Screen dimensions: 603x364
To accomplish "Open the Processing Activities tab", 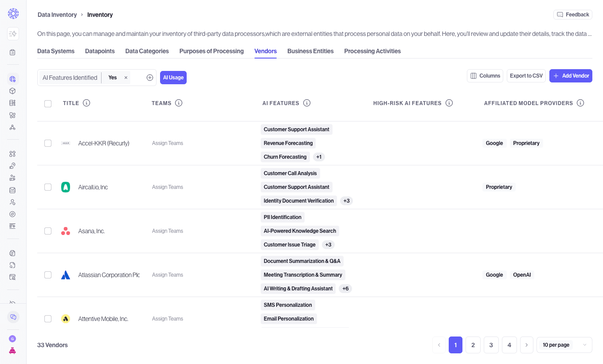I will pyautogui.click(x=372, y=51).
